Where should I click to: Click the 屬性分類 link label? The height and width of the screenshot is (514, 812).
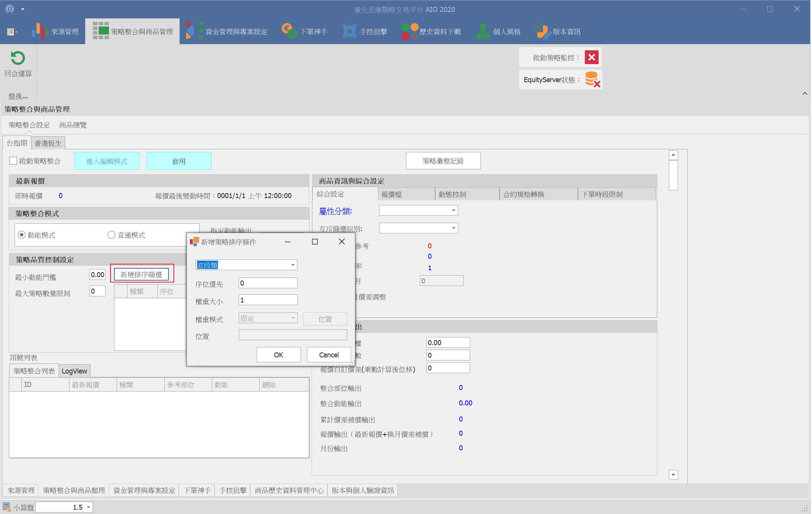click(x=335, y=211)
